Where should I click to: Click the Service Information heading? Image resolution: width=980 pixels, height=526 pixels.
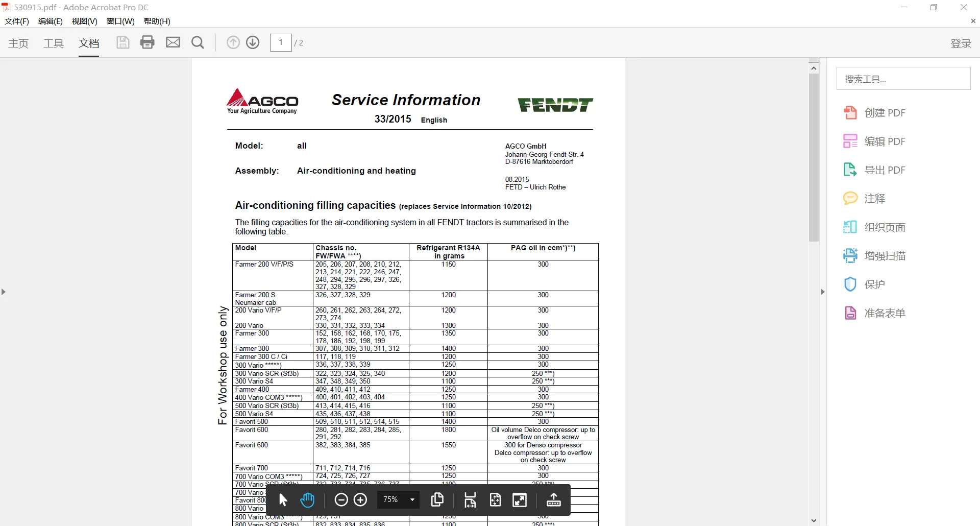(x=406, y=100)
